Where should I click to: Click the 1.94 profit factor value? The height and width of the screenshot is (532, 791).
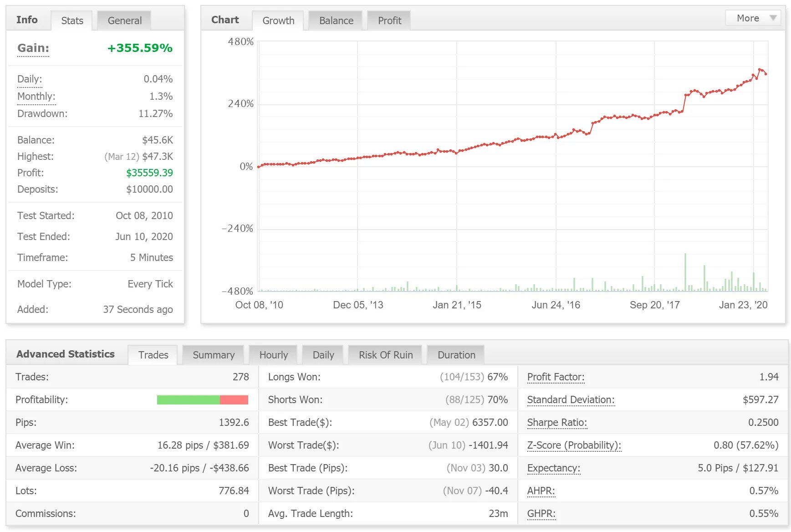(x=769, y=377)
